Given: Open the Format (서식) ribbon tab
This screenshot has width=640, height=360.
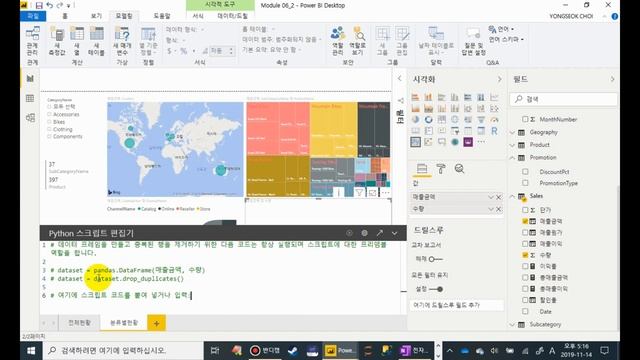Looking at the screenshot, I should click(198, 16).
